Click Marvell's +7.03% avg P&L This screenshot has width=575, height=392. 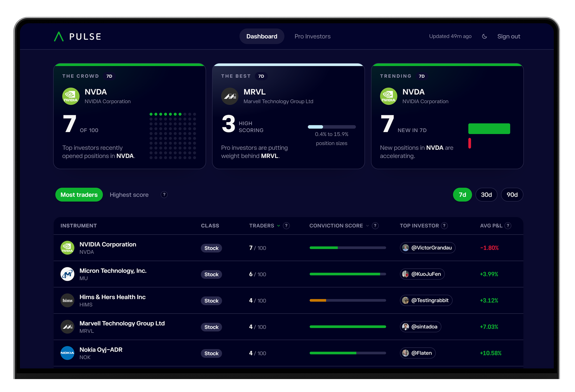click(489, 327)
